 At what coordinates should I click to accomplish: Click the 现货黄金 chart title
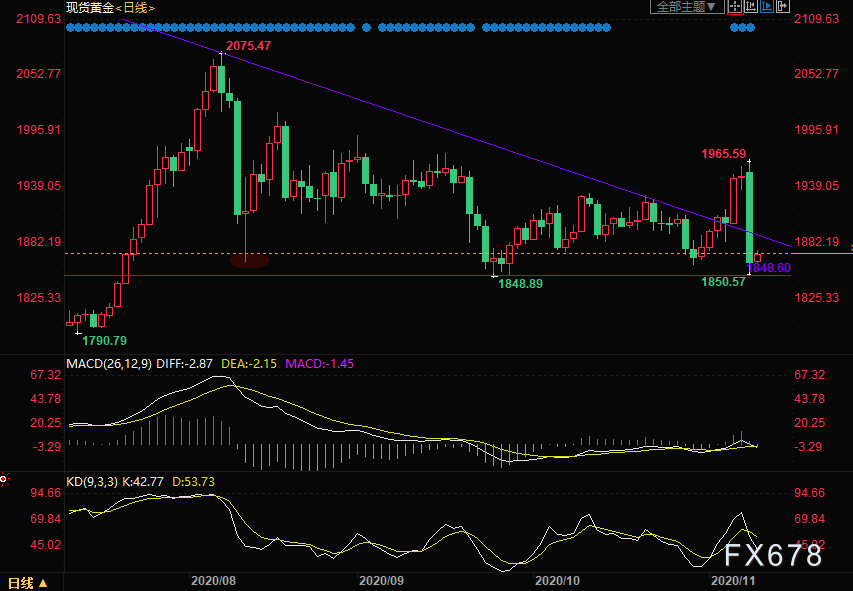click(88, 8)
